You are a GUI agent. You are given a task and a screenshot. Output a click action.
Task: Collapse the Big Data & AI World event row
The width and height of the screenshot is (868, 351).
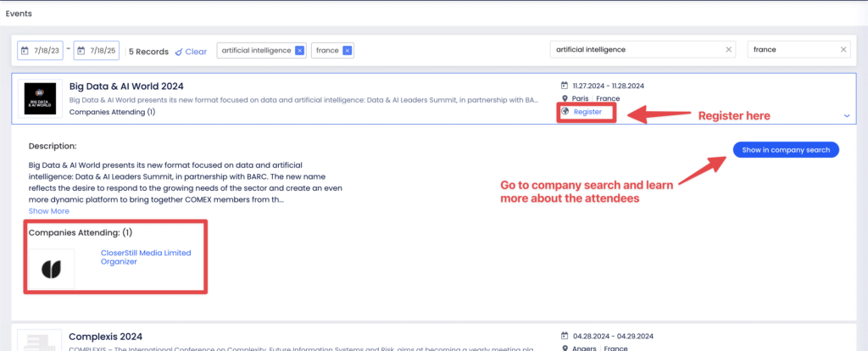click(x=847, y=115)
